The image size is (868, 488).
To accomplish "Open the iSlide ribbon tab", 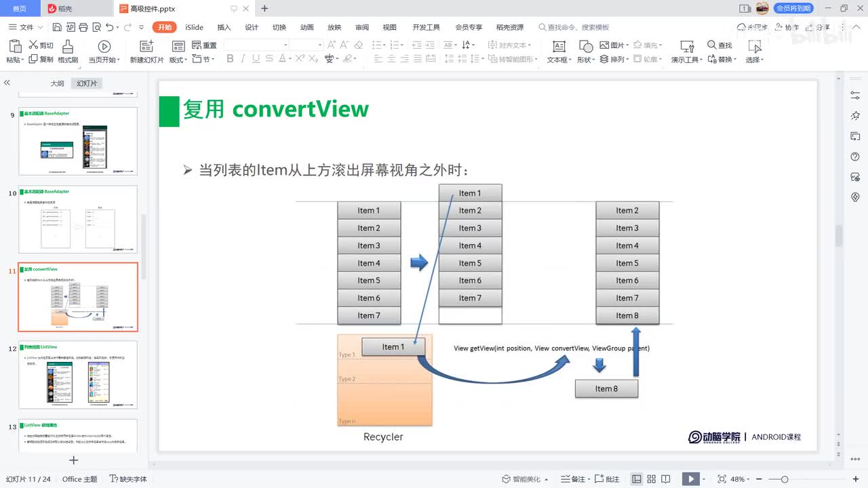I will pyautogui.click(x=194, y=27).
